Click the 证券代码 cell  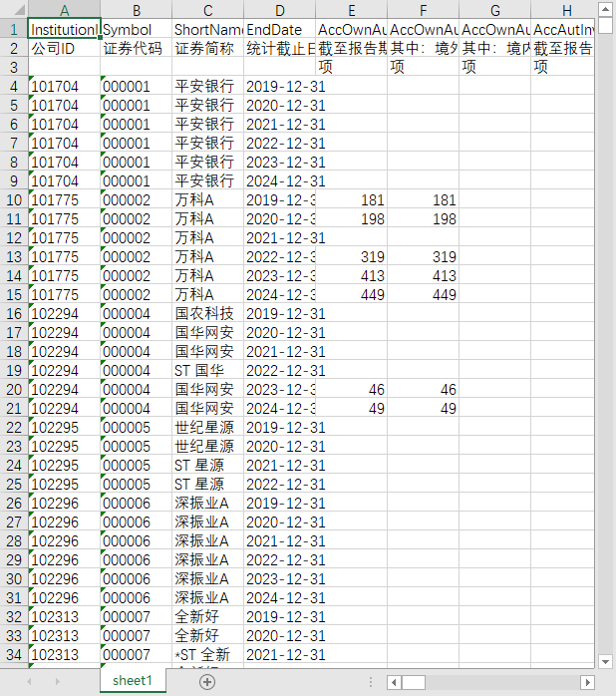click(137, 48)
